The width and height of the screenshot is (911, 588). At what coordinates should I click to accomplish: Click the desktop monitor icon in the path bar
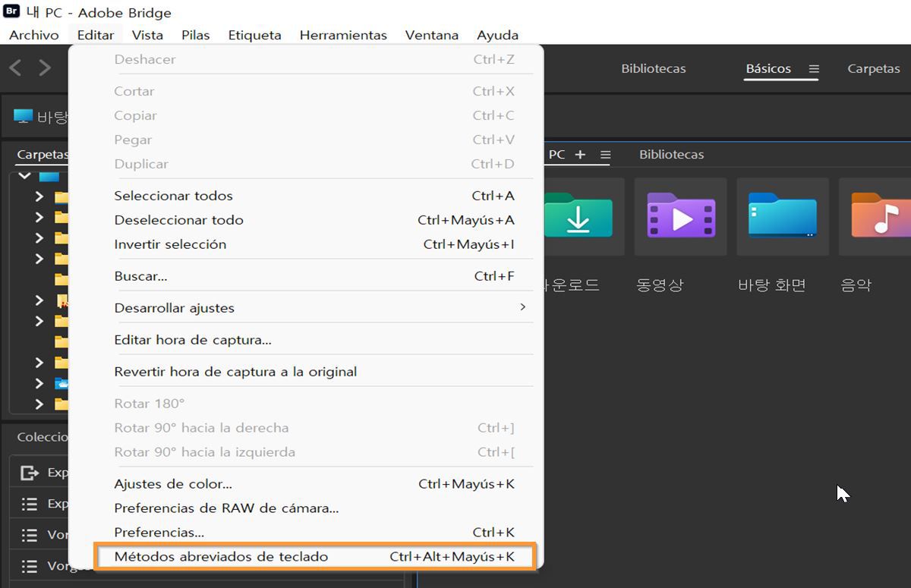tap(24, 117)
